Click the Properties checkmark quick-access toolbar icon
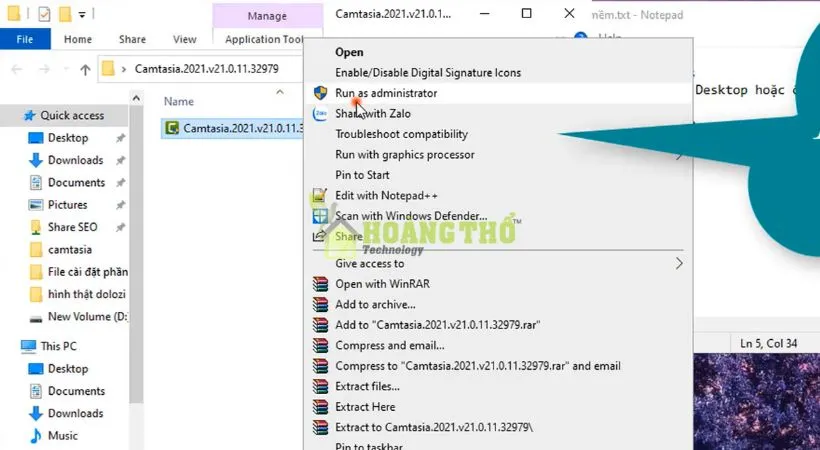The image size is (820, 450). pyautogui.click(x=44, y=14)
